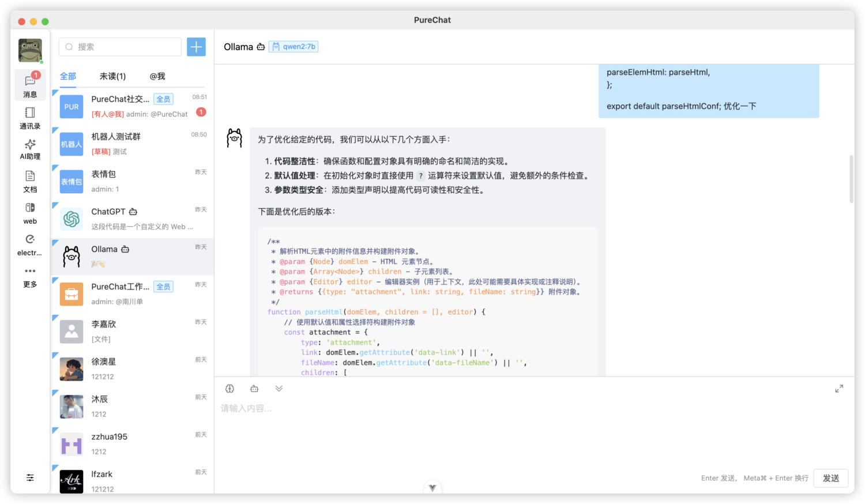Click the 机器人 group avatar
The height and width of the screenshot is (504, 865).
tap(72, 144)
